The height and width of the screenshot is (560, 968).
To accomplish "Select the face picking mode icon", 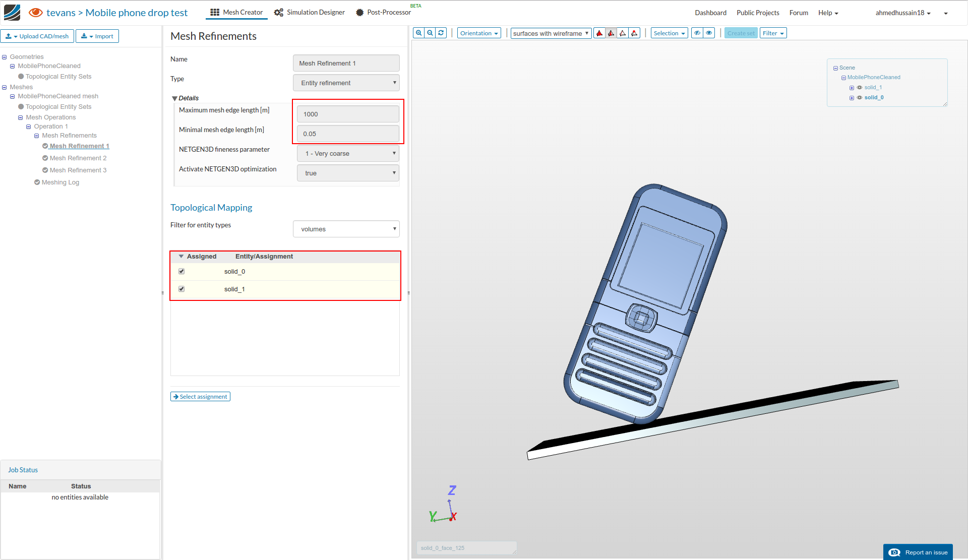I will pyautogui.click(x=611, y=33).
